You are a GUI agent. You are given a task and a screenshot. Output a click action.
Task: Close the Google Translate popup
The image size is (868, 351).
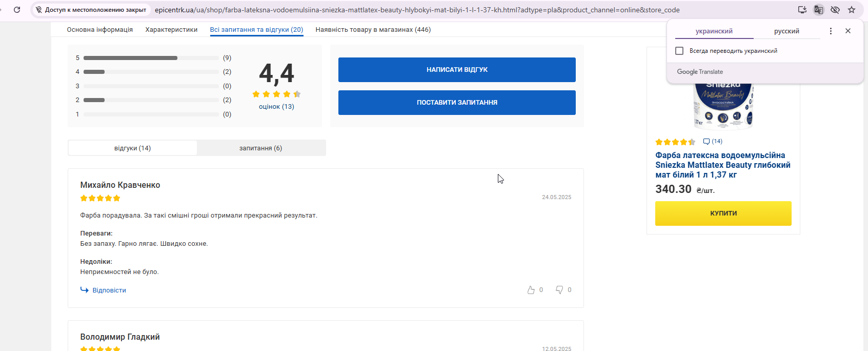pos(848,31)
